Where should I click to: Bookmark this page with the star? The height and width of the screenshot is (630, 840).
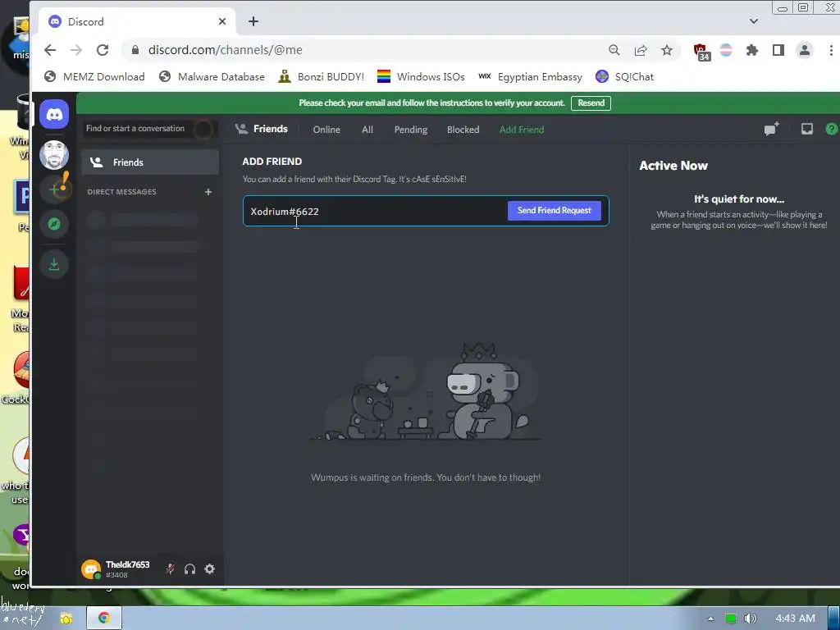tap(666, 50)
